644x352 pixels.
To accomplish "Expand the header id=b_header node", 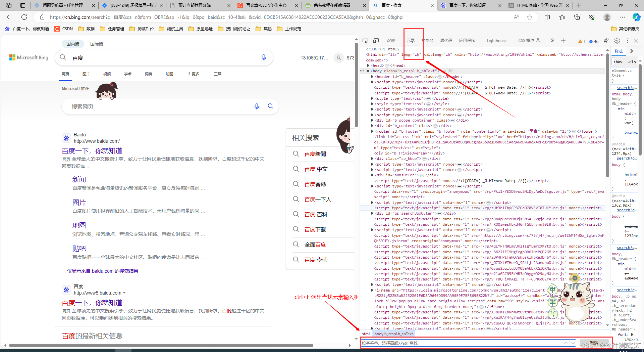I will [x=372, y=77].
